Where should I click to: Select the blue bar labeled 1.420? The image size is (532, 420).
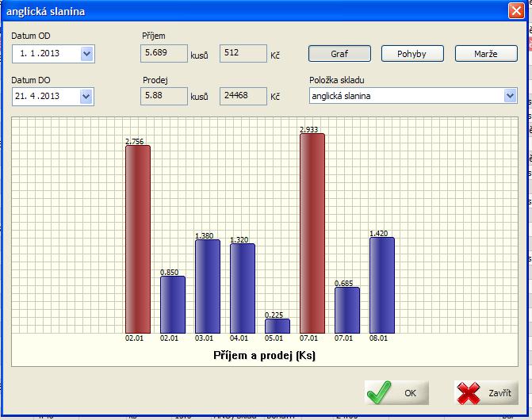(x=381, y=284)
